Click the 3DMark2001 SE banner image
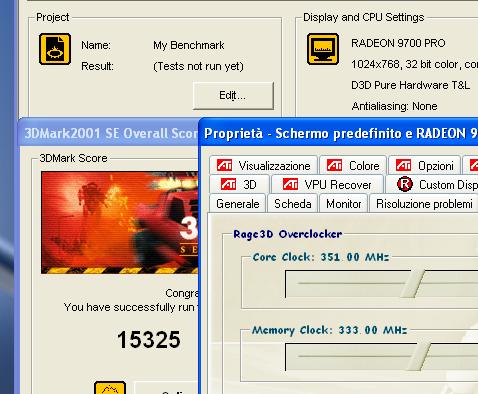The width and height of the screenshot is (478, 394). coord(119,223)
